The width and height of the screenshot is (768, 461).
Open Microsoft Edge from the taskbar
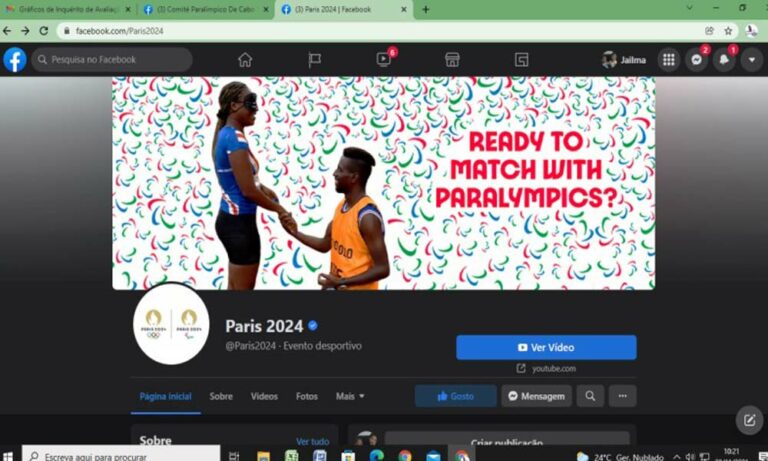click(377, 456)
